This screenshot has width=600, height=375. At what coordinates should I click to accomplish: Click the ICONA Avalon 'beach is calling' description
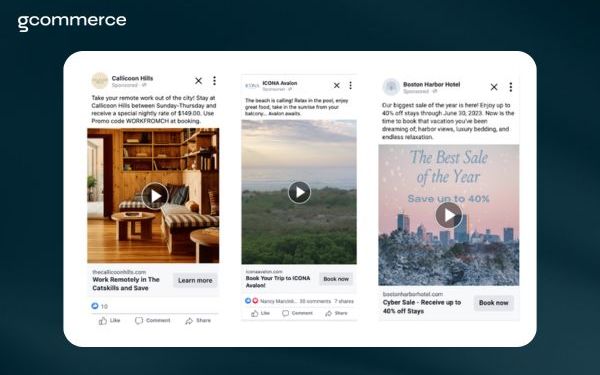coord(297,107)
